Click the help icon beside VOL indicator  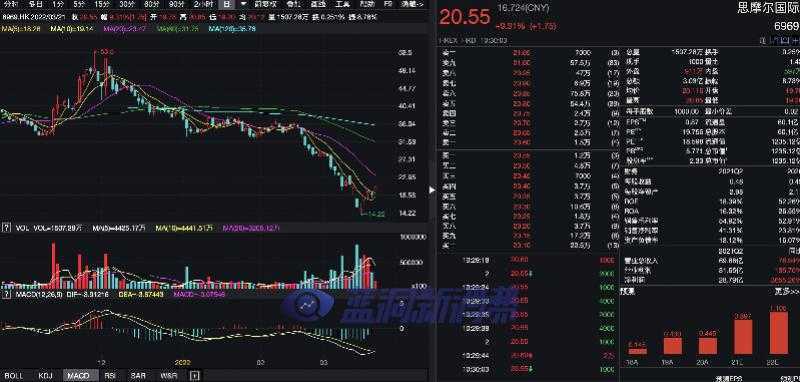[x=7, y=228]
